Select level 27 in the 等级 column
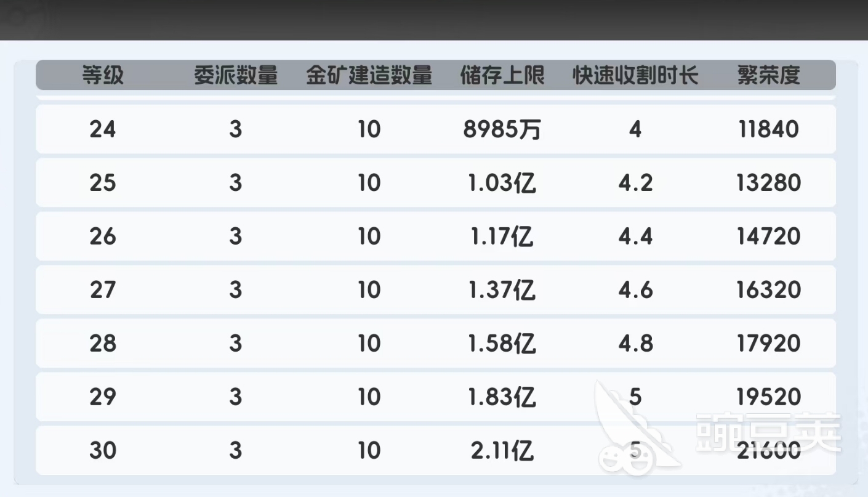Screen dimensions: 868x497 point(103,290)
